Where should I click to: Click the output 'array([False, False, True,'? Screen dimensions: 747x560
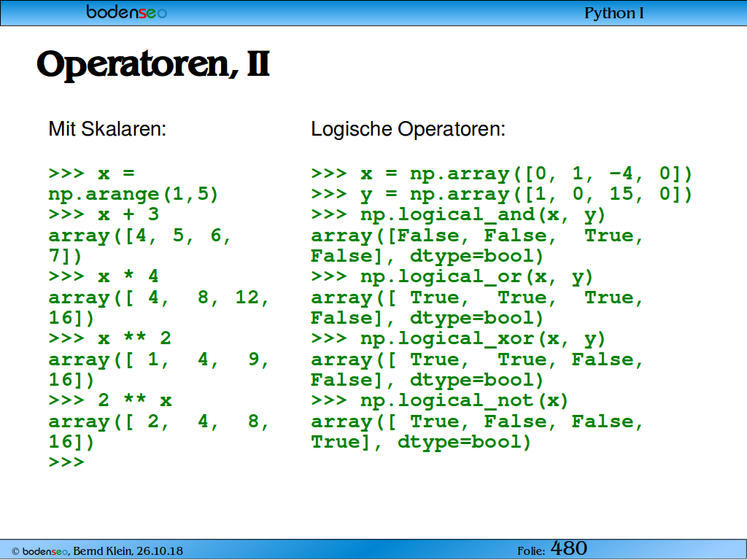(477, 236)
